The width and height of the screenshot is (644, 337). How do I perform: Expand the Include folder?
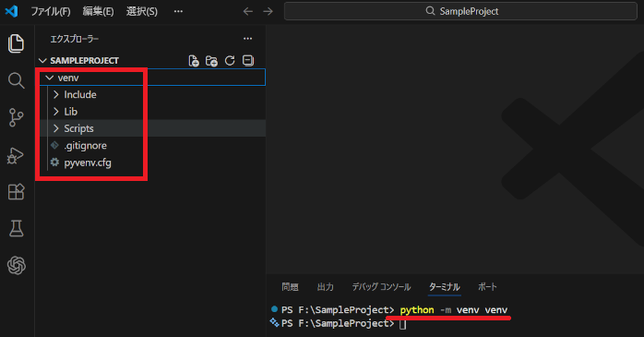[x=56, y=94]
